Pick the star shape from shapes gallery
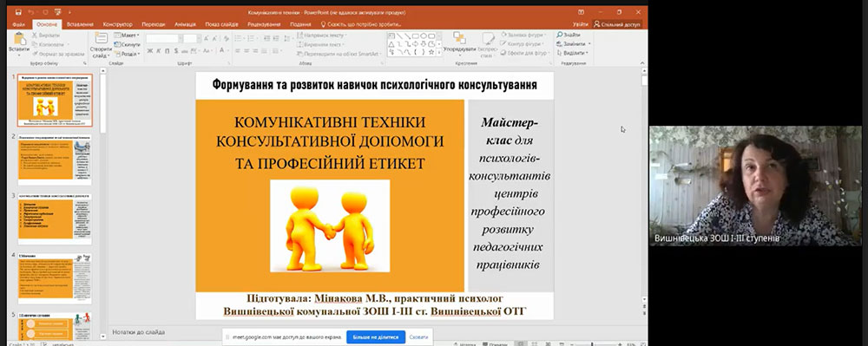Viewport: 868px width, 346px height. (431, 52)
